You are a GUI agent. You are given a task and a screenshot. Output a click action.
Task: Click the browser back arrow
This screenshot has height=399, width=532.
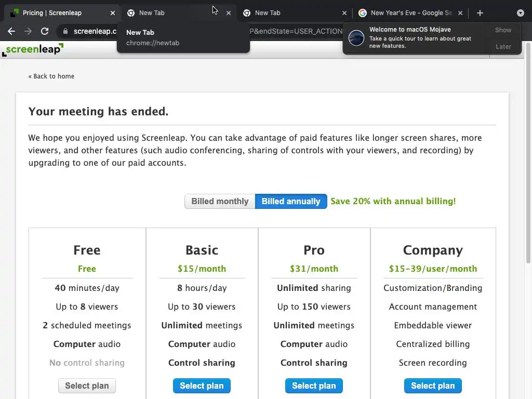coord(11,31)
